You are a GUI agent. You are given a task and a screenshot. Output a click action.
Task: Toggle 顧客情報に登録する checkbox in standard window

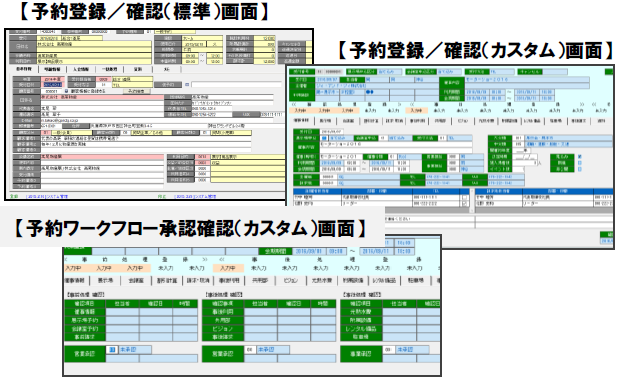tap(66, 91)
